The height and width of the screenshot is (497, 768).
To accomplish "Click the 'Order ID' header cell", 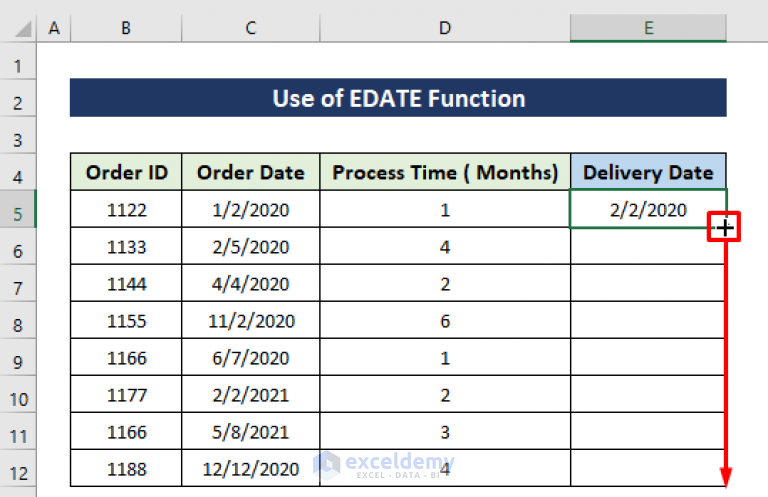I will [126, 172].
